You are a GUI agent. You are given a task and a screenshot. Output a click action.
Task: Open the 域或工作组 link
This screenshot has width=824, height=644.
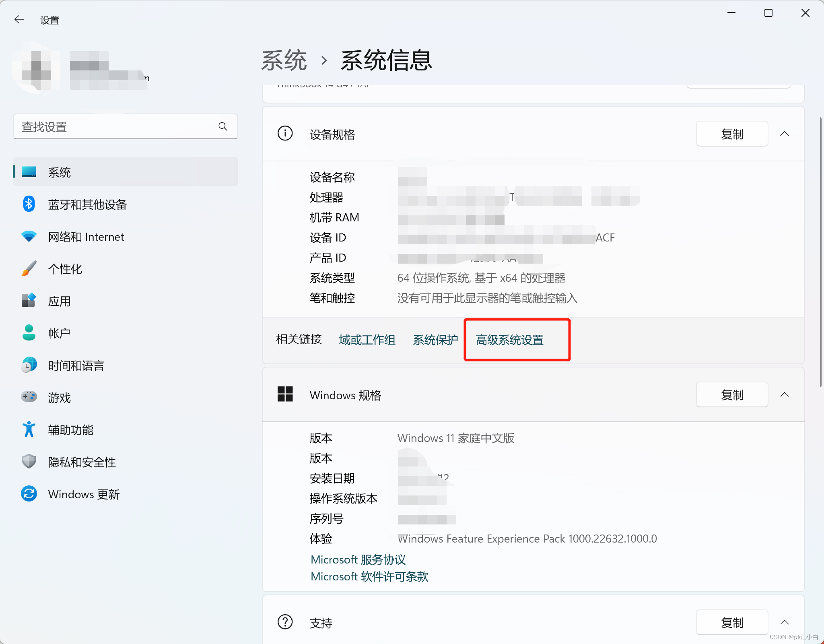pos(367,340)
